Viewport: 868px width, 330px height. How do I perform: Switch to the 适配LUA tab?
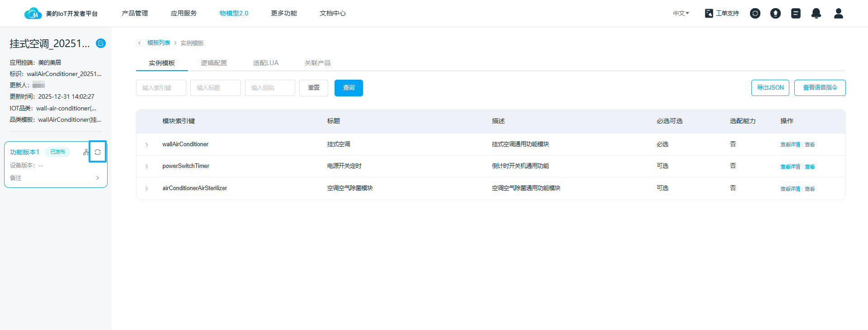(265, 63)
